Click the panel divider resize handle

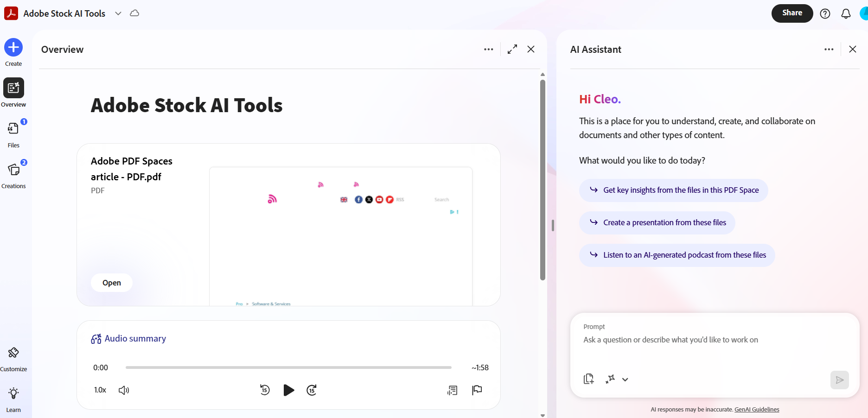[553, 225]
